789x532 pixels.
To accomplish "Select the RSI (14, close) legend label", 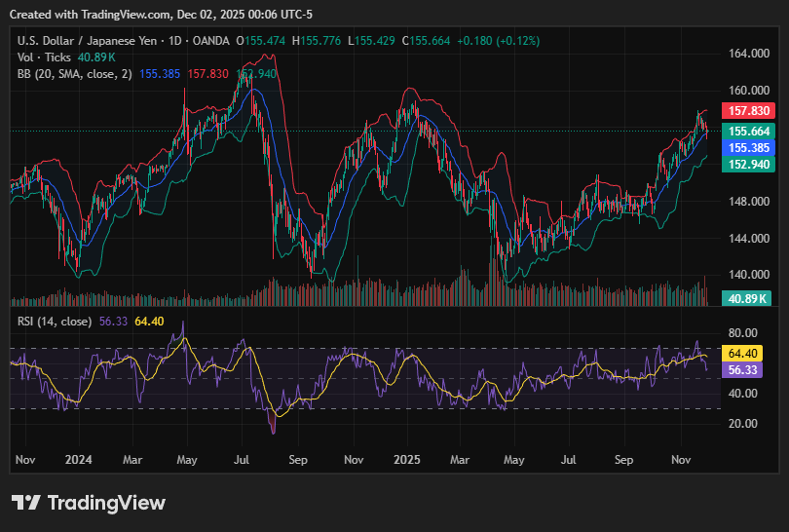I will click(55, 321).
